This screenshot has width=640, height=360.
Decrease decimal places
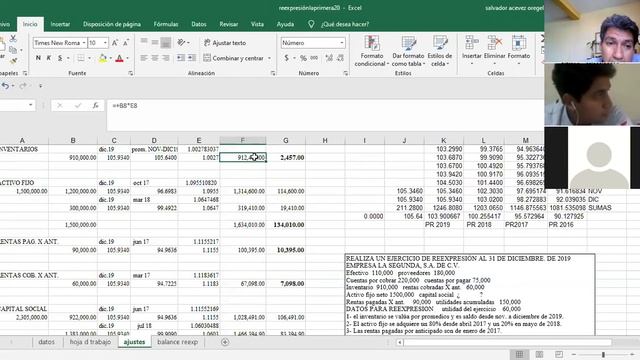pyautogui.click(x=340, y=58)
